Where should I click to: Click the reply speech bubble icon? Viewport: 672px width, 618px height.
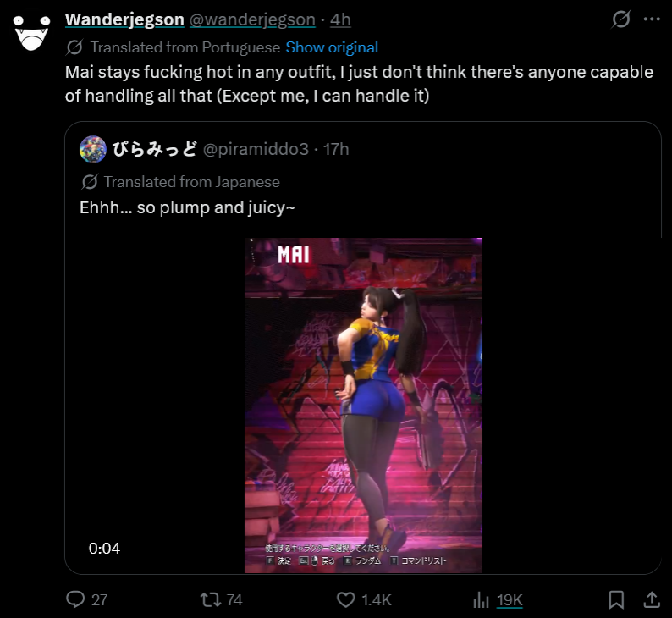(x=75, y=599)
